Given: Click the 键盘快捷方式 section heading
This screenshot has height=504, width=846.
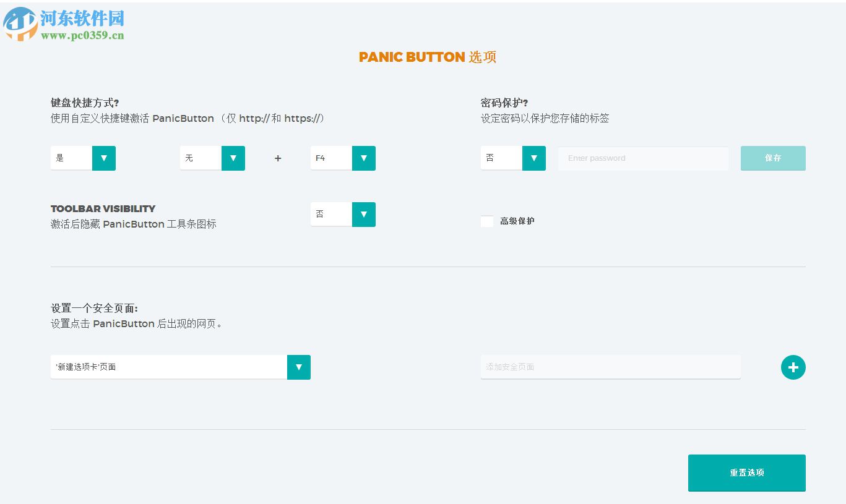Looking at the screenshot, I should [82, 102].
